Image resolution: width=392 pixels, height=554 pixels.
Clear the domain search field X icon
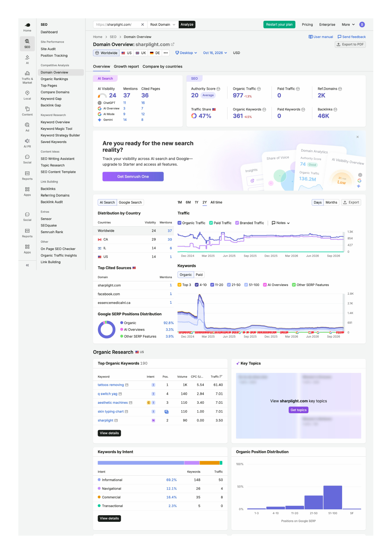[x=142, y=25]
